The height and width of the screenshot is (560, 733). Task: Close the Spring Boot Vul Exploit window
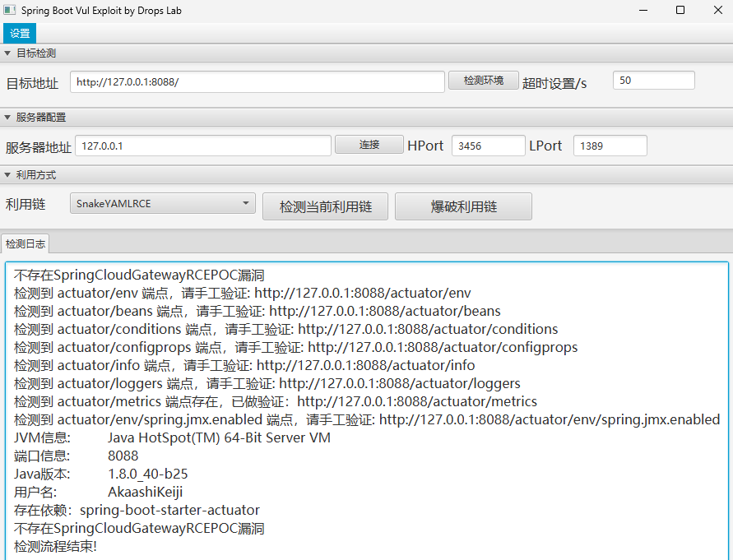point(718,10)
